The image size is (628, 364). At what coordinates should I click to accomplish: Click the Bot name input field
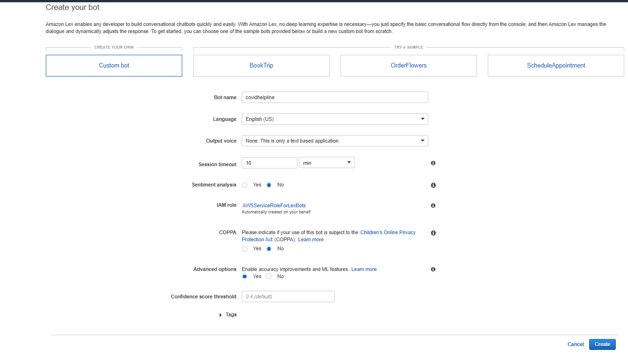[335, 97]
